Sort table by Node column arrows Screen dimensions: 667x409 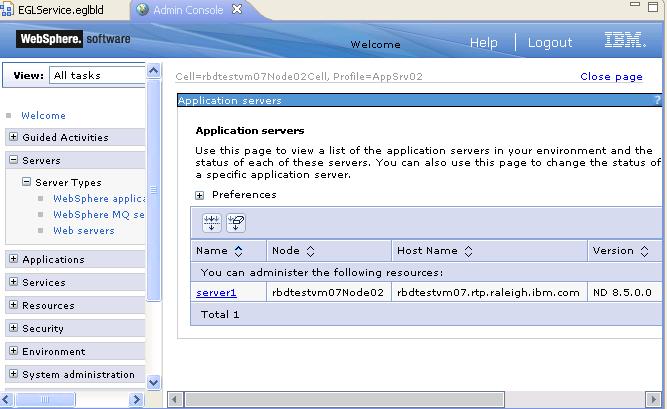coord(311,251)
